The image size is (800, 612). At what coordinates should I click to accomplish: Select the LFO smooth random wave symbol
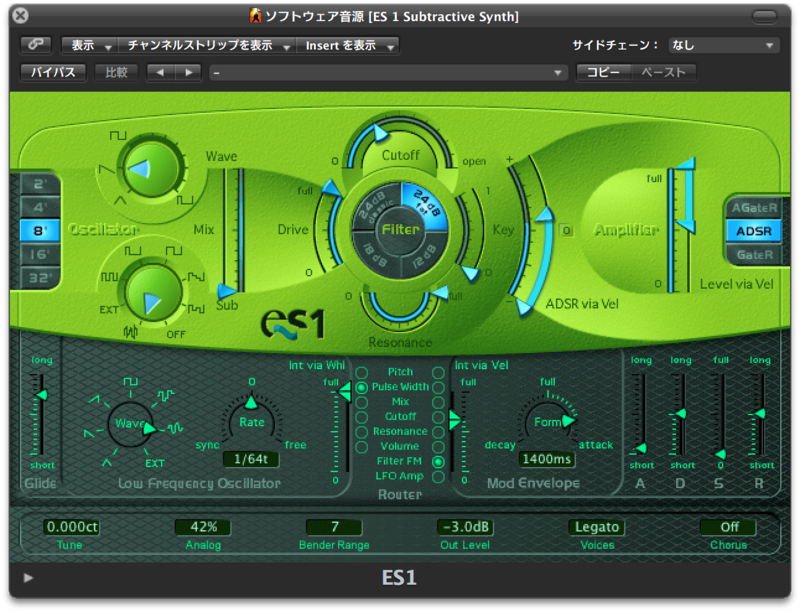pyautogui.click(x=175, y=427)
